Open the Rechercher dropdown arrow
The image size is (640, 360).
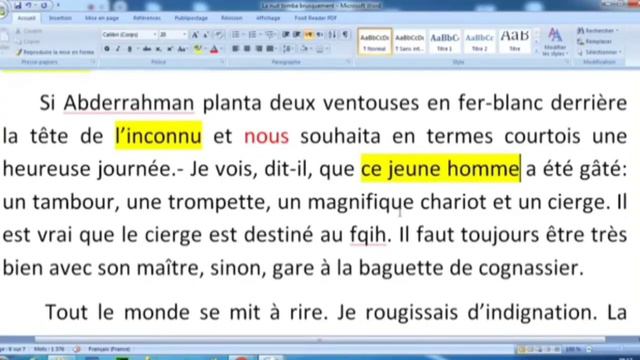pos(618,31)
